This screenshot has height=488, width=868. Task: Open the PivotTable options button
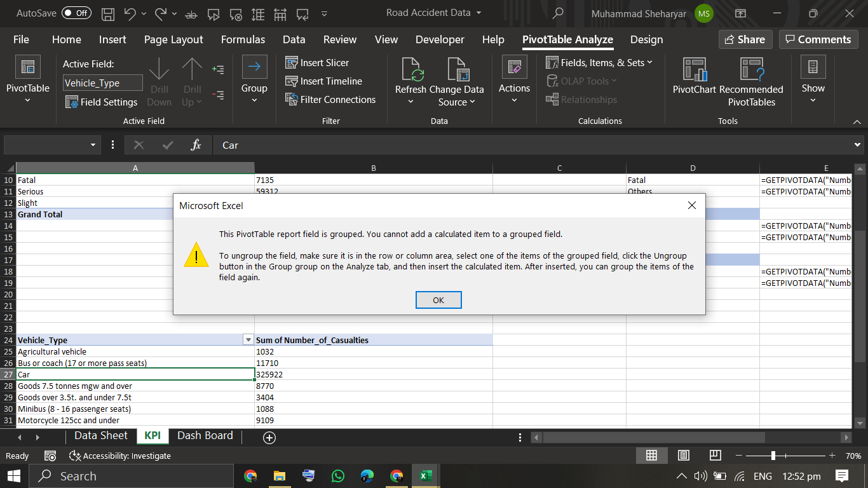(27, 81)
